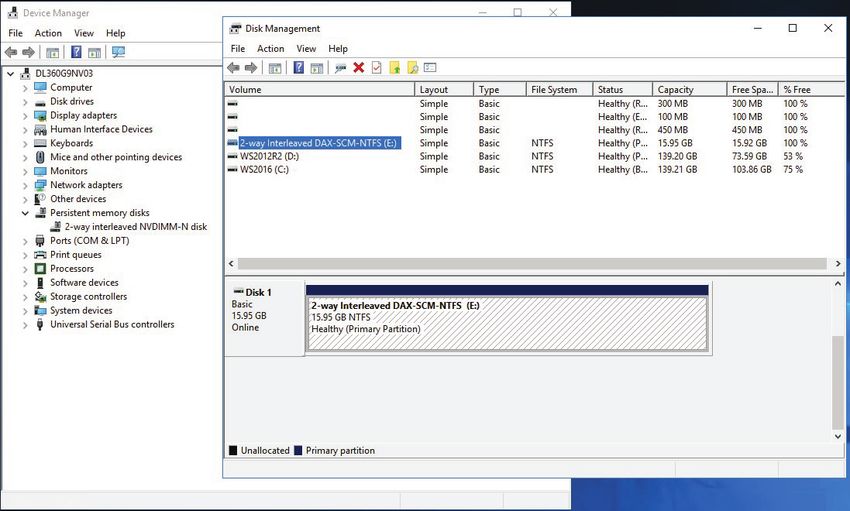Image resolution: width=850 pixels, height=511 pixels.
Task: Sort by Status column header
Action: 622,89
